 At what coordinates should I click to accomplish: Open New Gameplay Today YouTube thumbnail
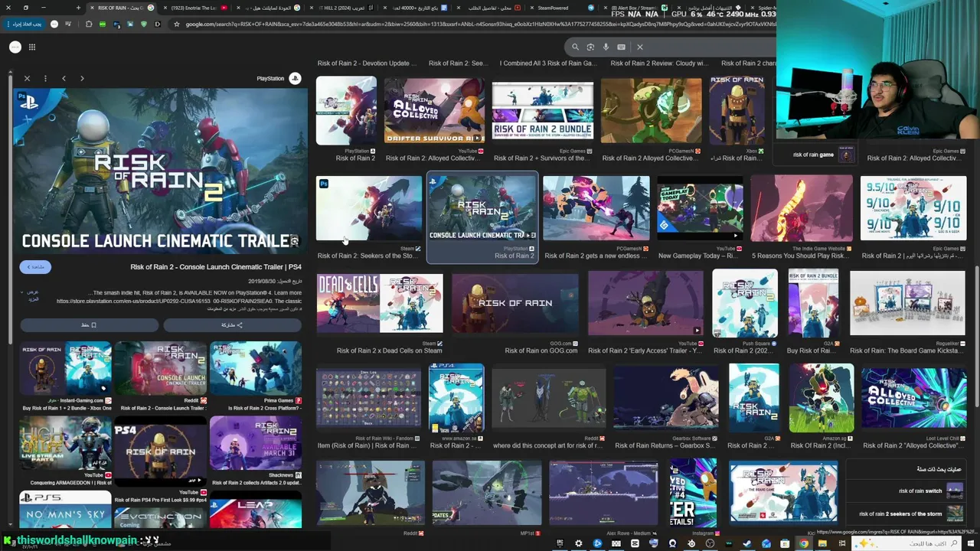(700, 207)
